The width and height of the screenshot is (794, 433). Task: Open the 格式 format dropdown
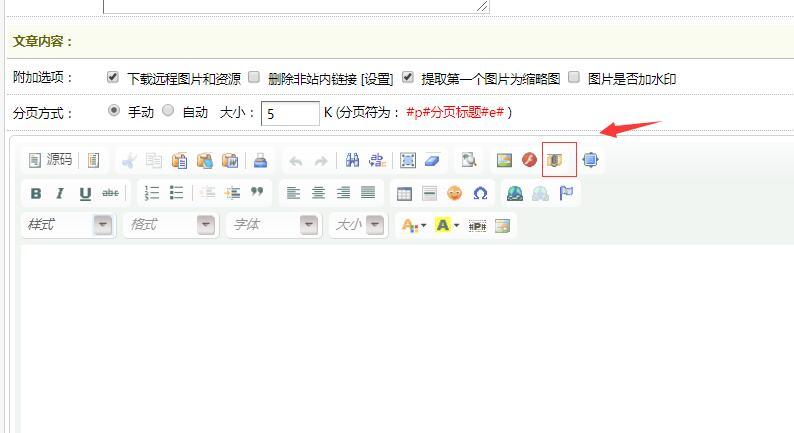point(171,225)
